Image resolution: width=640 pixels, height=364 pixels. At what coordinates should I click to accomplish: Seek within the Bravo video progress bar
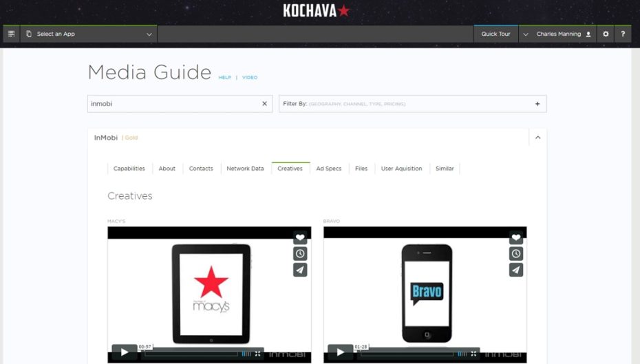point(407,354)
